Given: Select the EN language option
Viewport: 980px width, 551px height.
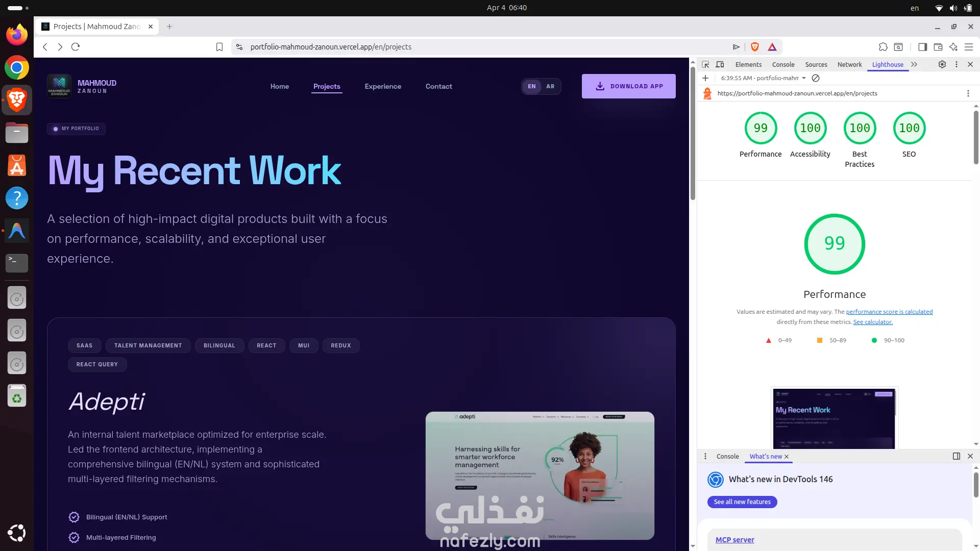Looking at the screenshot, I should [532, 86].
